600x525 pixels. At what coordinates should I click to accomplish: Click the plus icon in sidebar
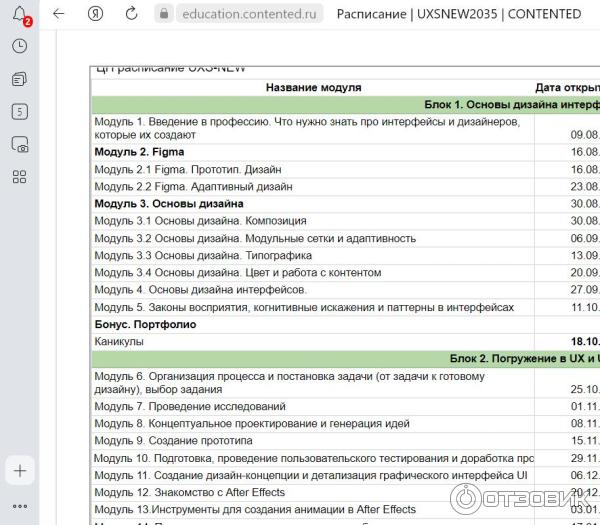pos(19,470)
